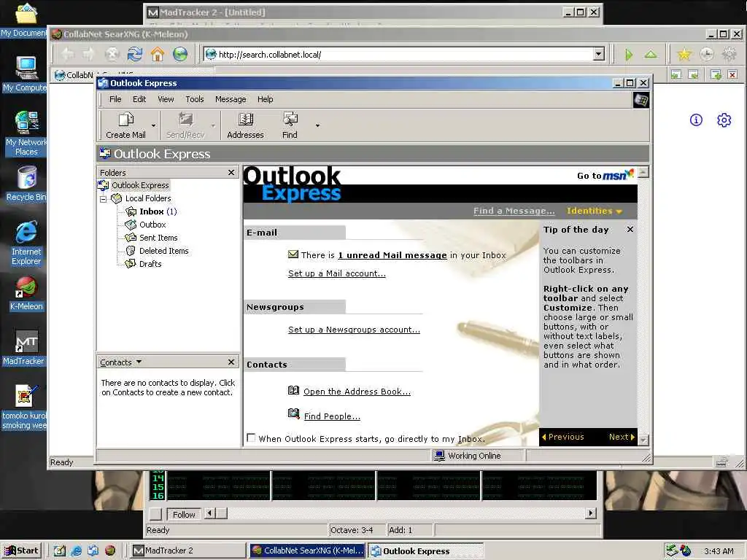747x560 pixels.
Task: Show the Next tip
Action: [x=622, y=437]
